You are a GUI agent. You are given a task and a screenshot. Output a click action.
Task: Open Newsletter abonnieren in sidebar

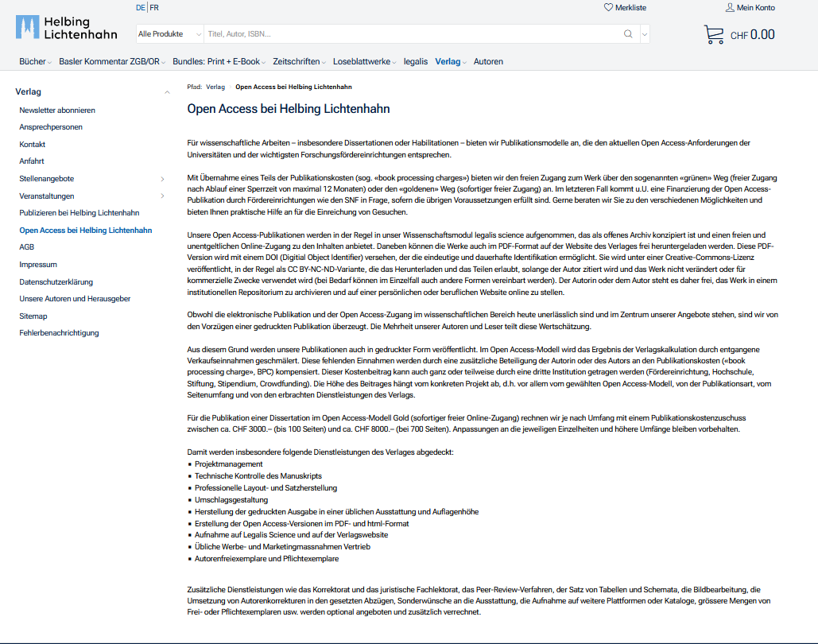click(57, 111)
